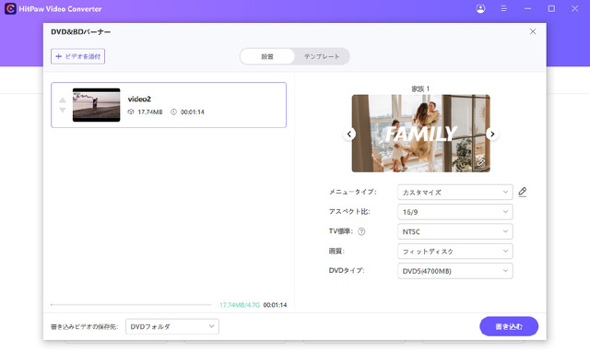Image resolution: width=590 pixels, height=364 pixels.
Task: Click help question mark next to TV標準
Action: tap(361, 231)
